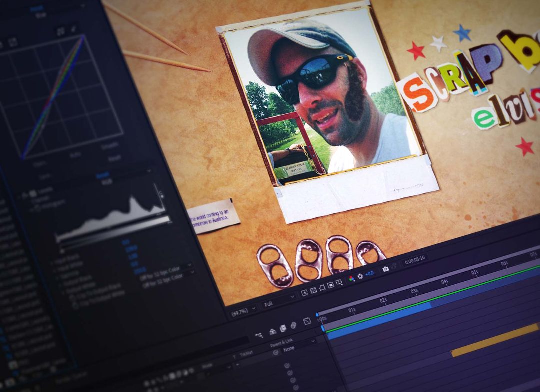Take a snapshot with the camera icon
The width and height of the screenshot is (540, 392).
coord(385,269)
